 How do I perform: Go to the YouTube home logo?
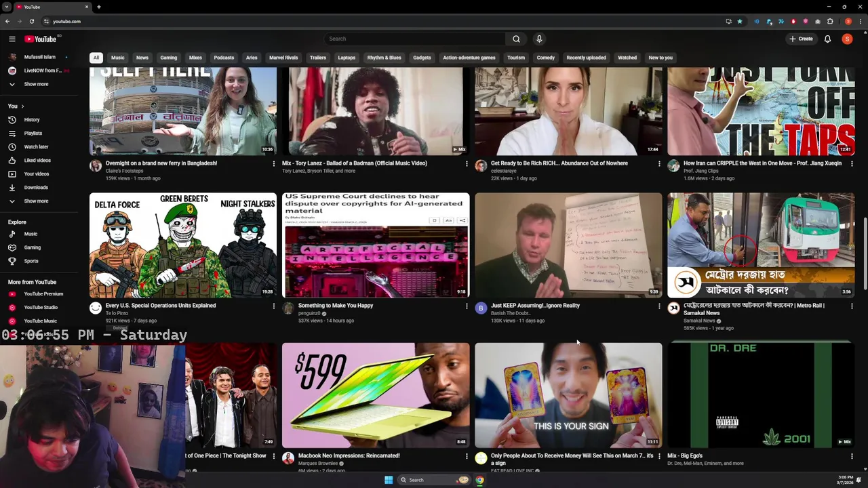pyautogui.click(x=41, y=39)
